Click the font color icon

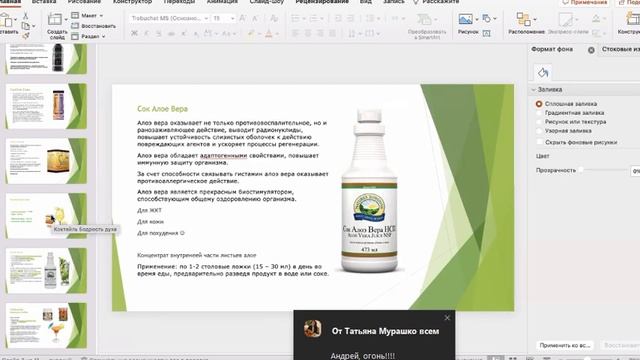[269, 34]
